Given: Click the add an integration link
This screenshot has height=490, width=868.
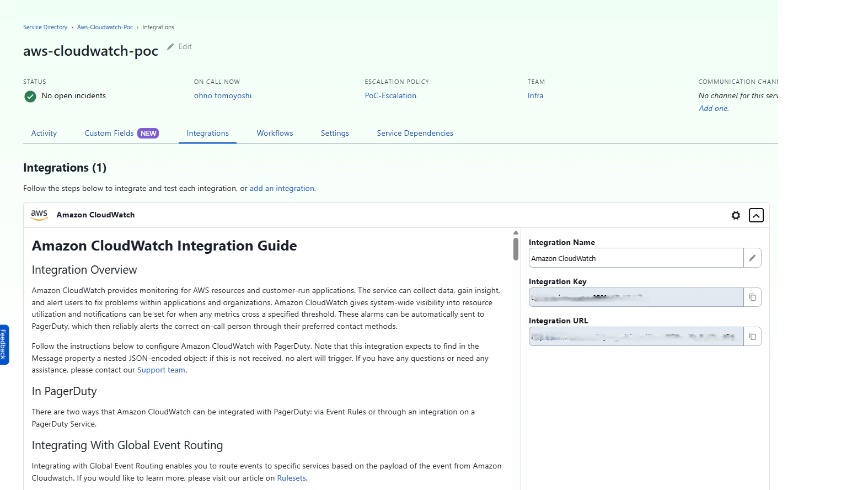Looking at the screenshot, I should pos(282,189).
